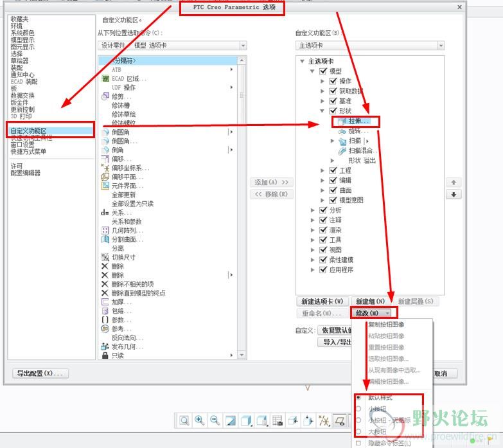Click the Zoom In magnifier icon
Screen dimensions: 503x448
200,420
